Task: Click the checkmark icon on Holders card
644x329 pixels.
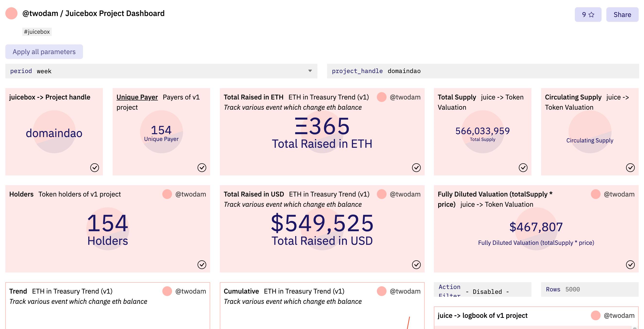Action: pyautogui.click(x=202, y=264)
